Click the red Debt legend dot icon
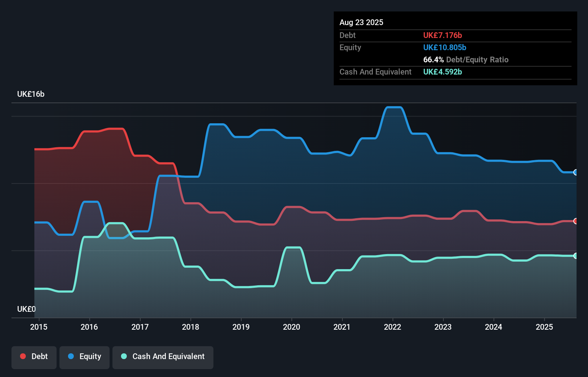The image size is (588, 377). [x=23, y=357]
